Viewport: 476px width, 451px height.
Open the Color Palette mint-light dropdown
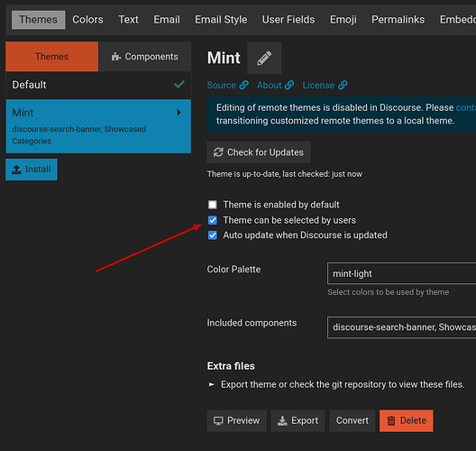click(x=402, y=273)
